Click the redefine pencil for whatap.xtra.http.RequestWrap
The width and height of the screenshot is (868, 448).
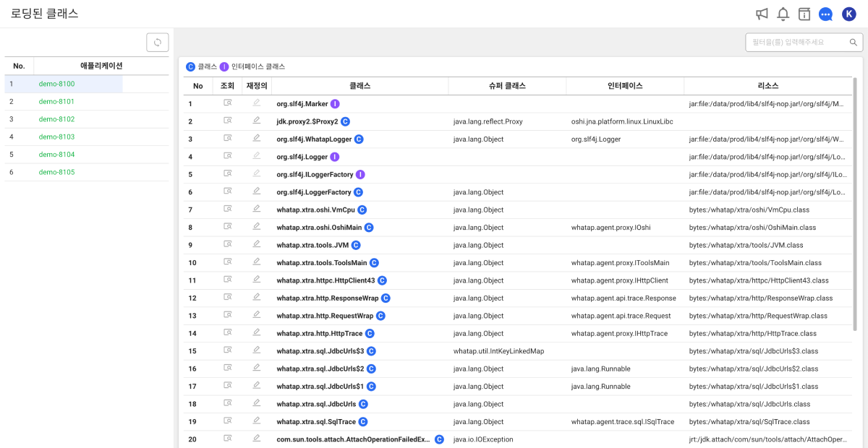coord(256,315)
